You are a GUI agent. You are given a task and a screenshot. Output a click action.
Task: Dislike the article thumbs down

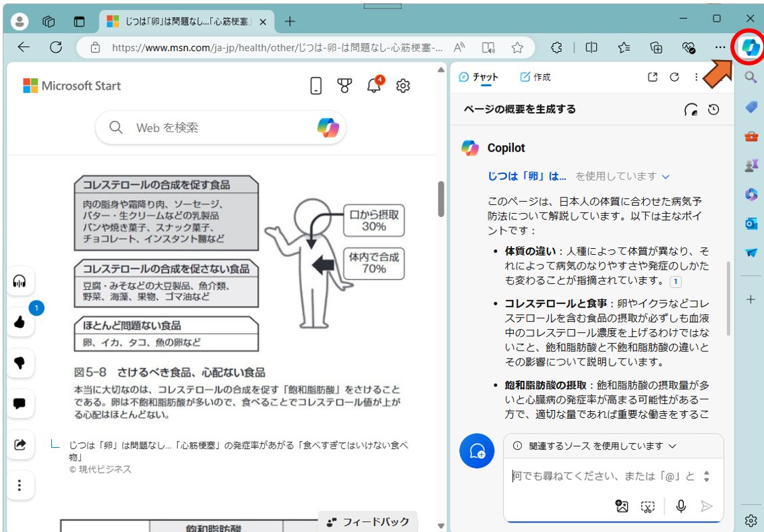point(20,363)
